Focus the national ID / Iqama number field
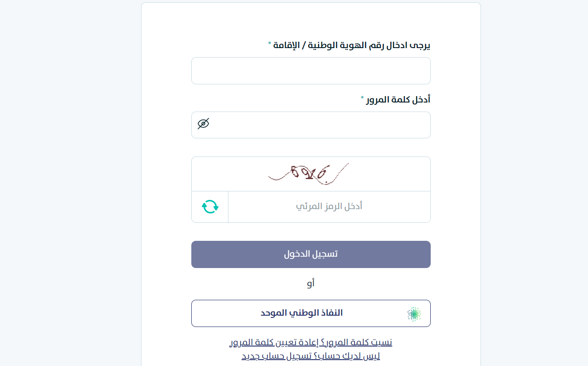 click(311, 71)
